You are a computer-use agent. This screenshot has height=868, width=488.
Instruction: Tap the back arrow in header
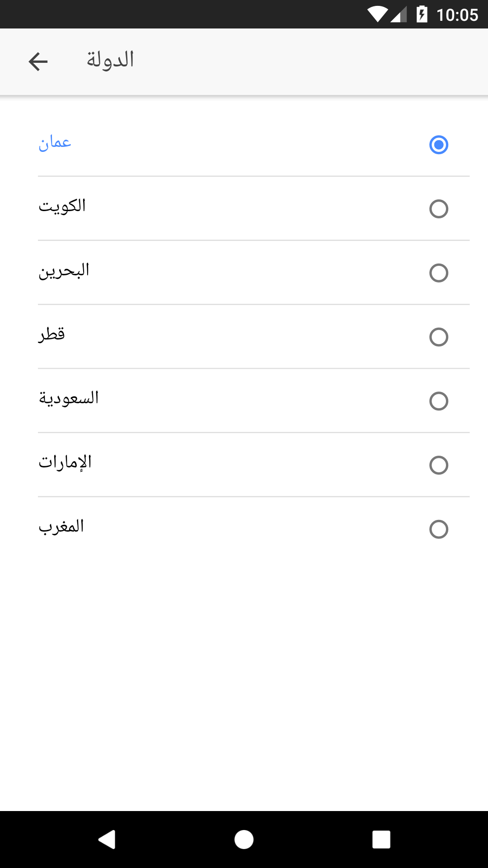[x=38, y=61]
